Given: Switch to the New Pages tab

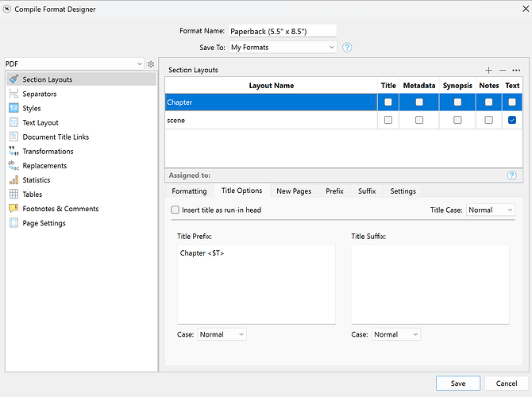Looking at the screenshot, I should click(x=294, y=191).
